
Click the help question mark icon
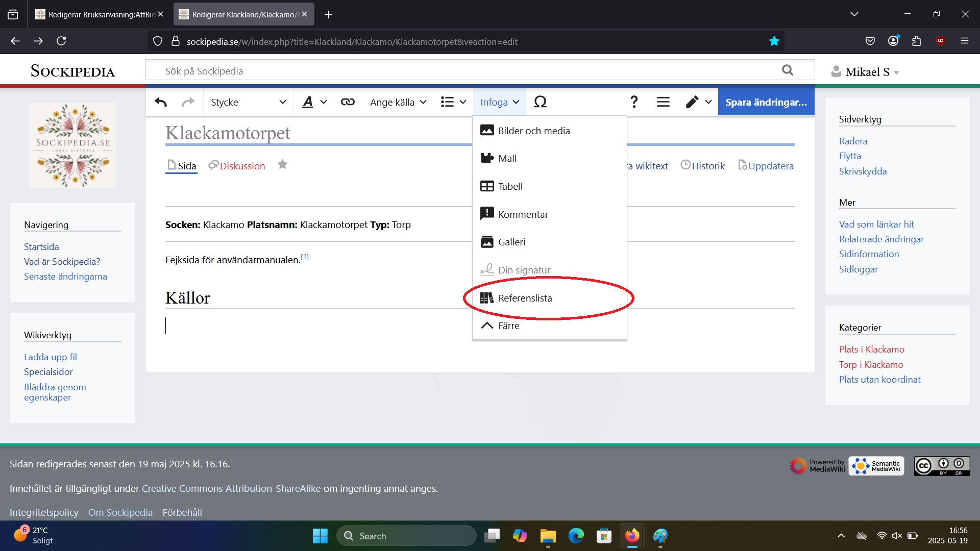point(634,102)
